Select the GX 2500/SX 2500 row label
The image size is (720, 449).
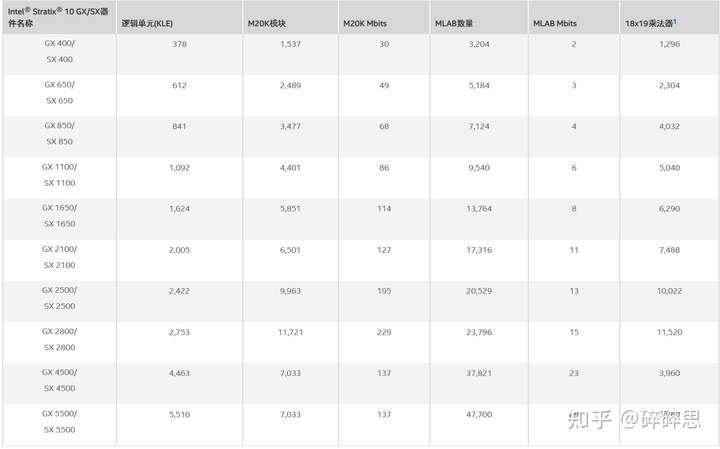tap(60, 297)
